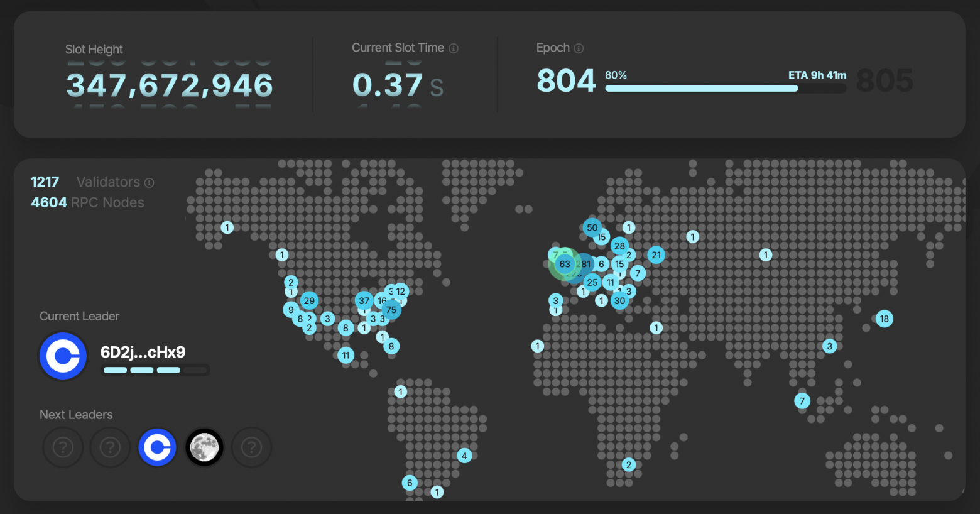This screenshot has height=514, width=980.
Task: Select the 11 cluster marker in Europe
Action: tap(611, 282)
